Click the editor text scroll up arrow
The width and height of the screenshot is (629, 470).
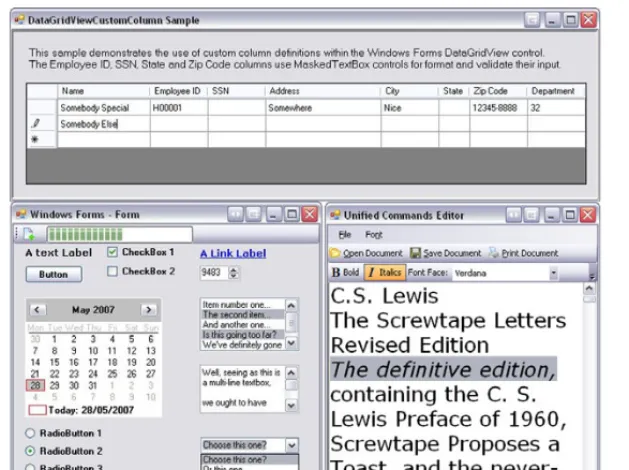point(589,288)
